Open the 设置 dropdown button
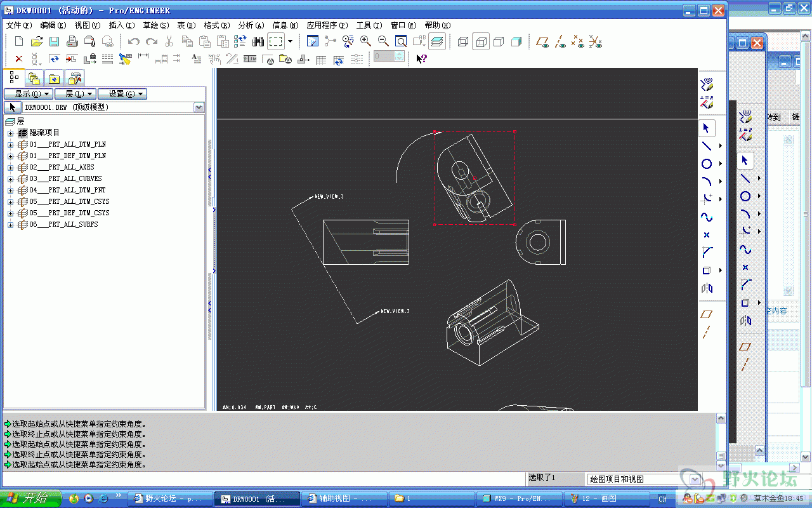This screenshot has width=812, height=508. point(122,94)
